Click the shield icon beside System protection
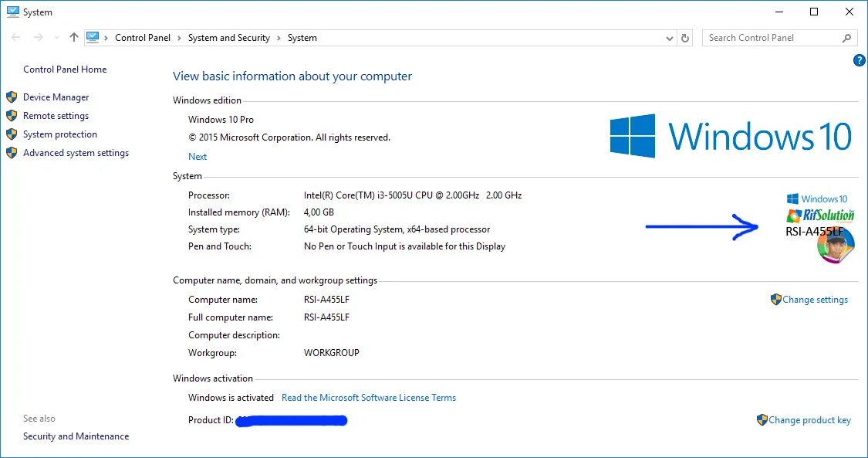 point(12,134)
